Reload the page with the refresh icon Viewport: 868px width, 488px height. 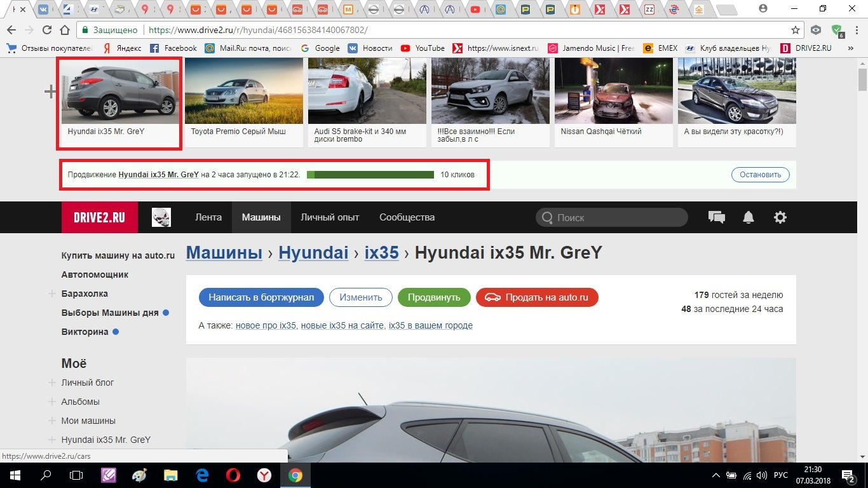point(46,30)
